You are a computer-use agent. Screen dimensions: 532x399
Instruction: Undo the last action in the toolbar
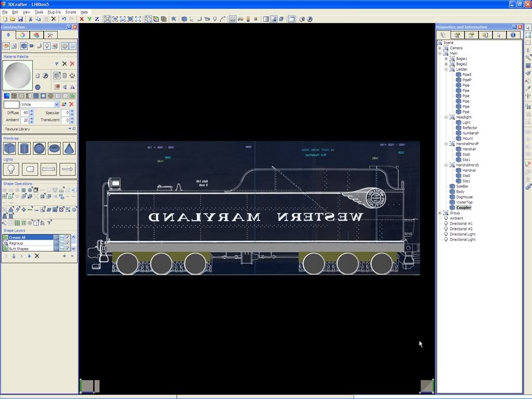(64, 19)
